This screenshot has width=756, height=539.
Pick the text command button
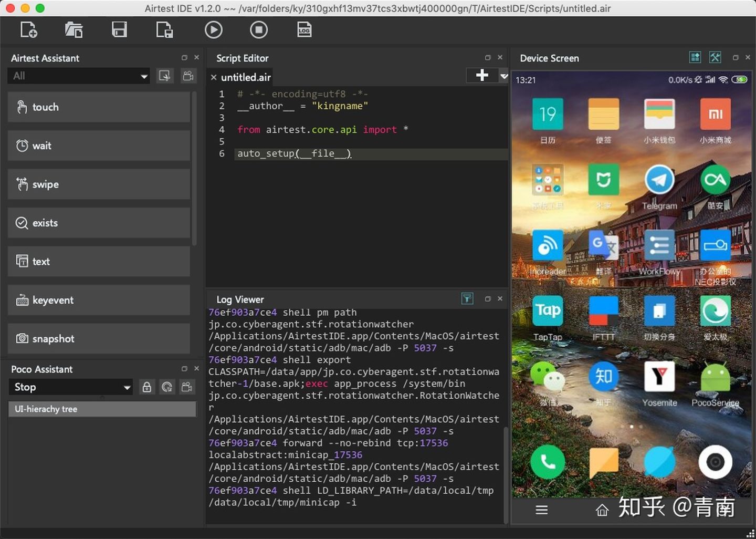click(x=99, y=261)
